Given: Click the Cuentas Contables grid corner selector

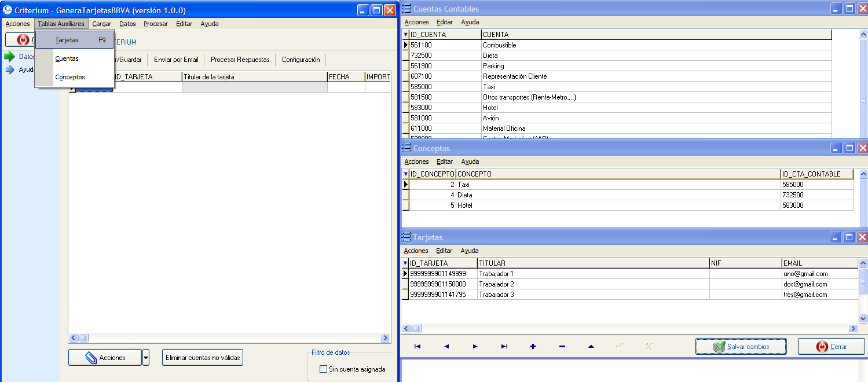Looking at the screenshot, I should [x=405, y=35].
